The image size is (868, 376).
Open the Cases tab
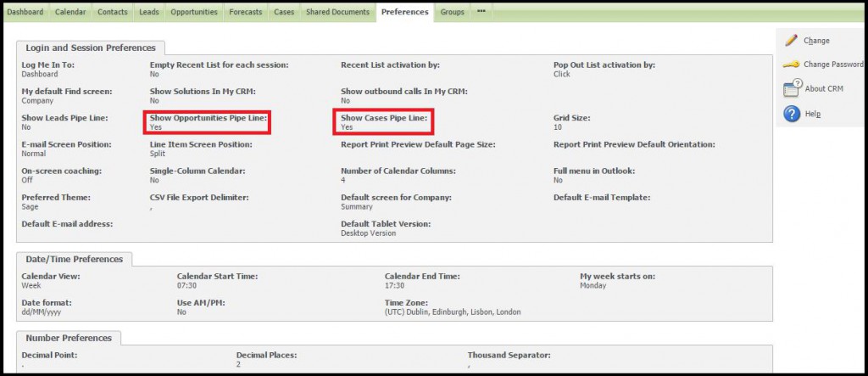[x=284, y=12]
